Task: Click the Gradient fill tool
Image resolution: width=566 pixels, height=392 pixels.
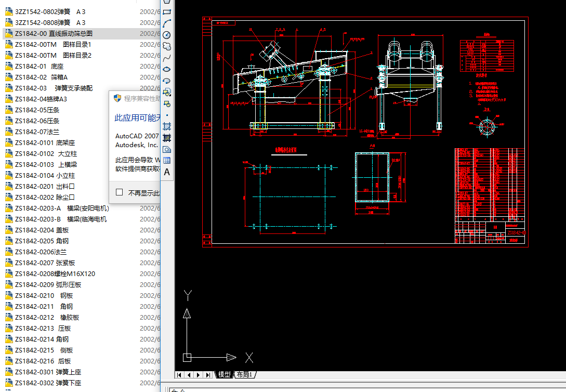Action: [167, 138]
